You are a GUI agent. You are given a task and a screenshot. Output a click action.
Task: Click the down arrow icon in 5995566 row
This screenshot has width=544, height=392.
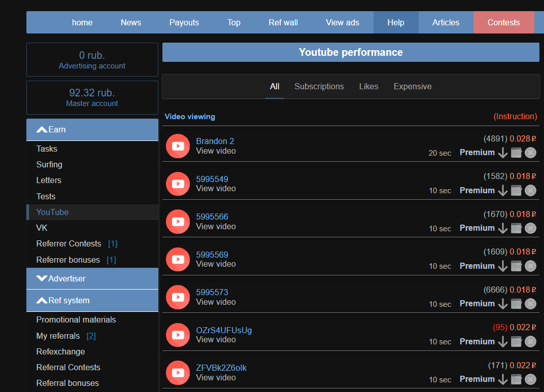[x=503, y=228]
